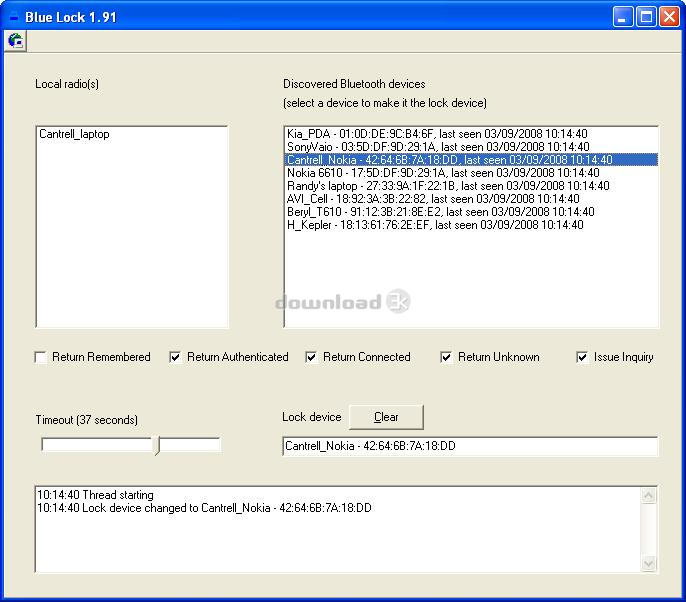This screenshot has width=686, height=602.
Task: Toggle the Return Connected checkbox
Action: tap(311, 357)
